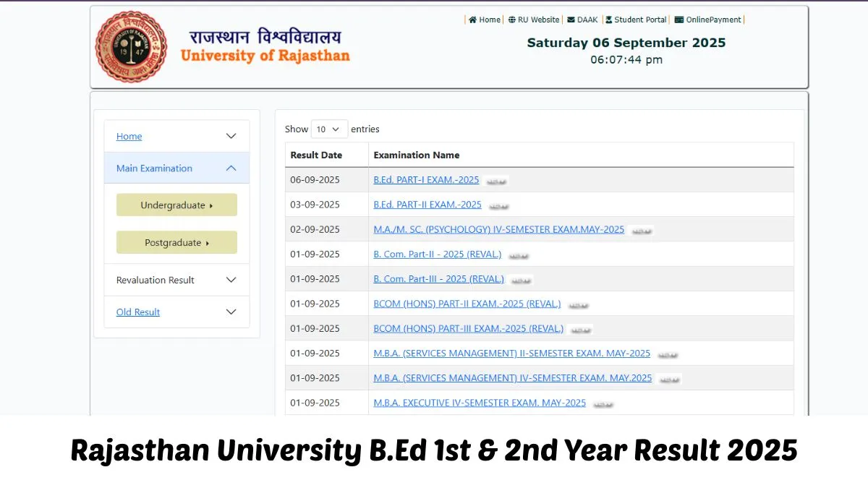Click the new badge beside B. Com. Part-II (REVAL.)
Image resolution: width=868 pixels, height=488 pixels.
coord(518,255)
